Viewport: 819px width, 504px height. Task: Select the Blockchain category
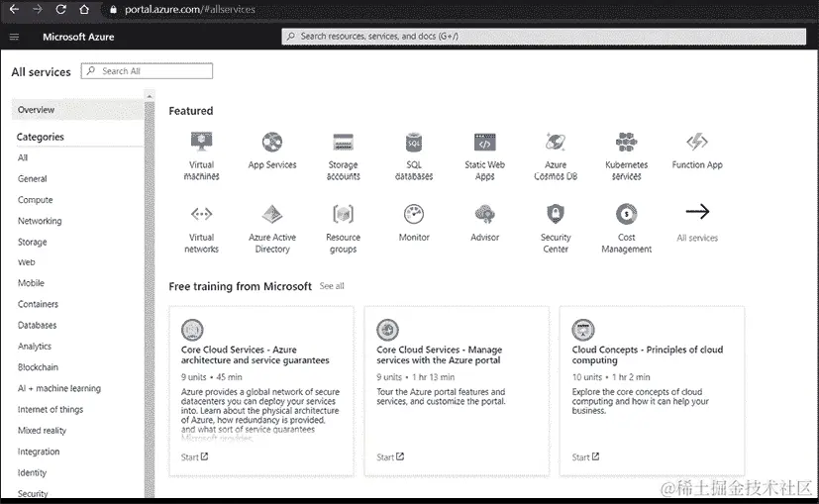click(39, 367)
